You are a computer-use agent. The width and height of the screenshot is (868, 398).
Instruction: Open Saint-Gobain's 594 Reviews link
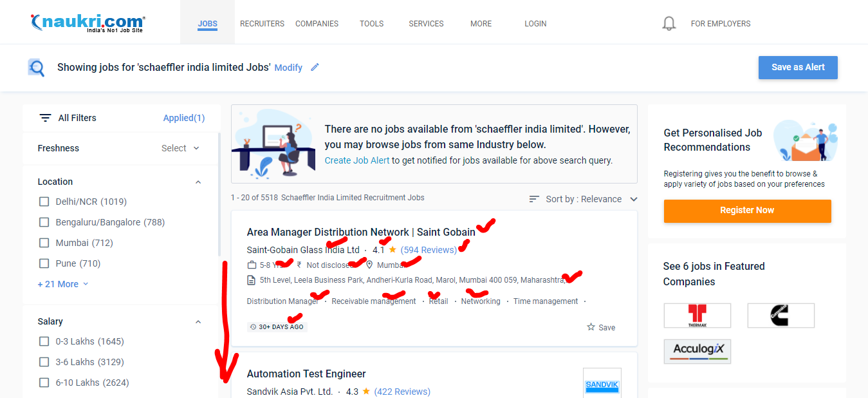pyautogui.click(x=429, y=250)
